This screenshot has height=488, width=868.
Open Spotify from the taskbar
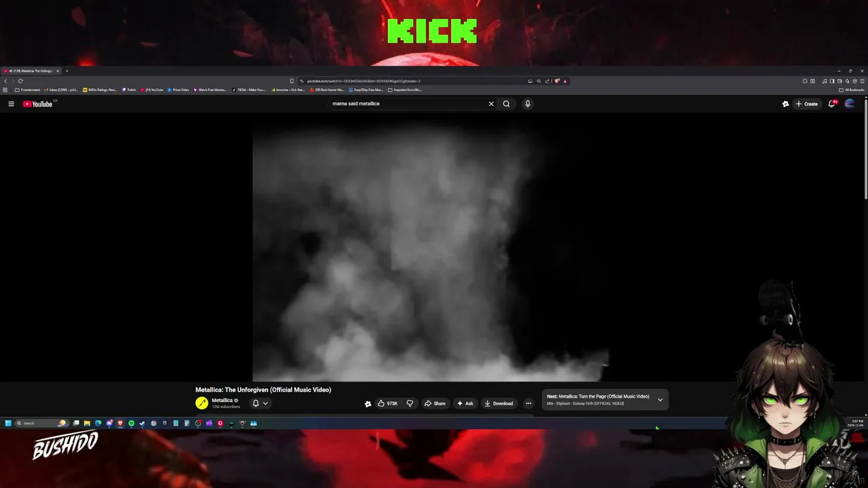pyautogui.click(x=132, y=423)
